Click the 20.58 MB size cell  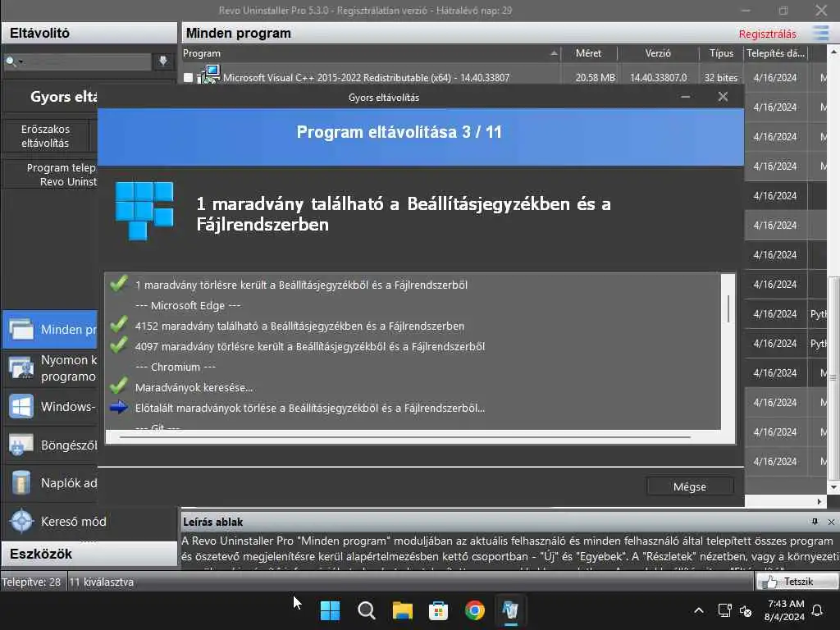click(596, 78)
